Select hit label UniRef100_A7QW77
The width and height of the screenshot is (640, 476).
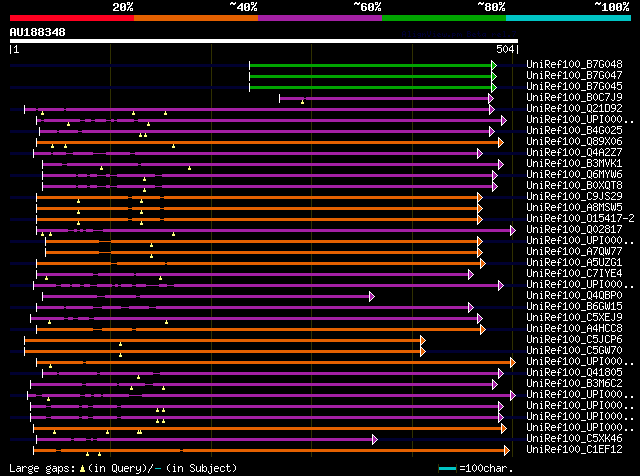(x=574, y=252)
